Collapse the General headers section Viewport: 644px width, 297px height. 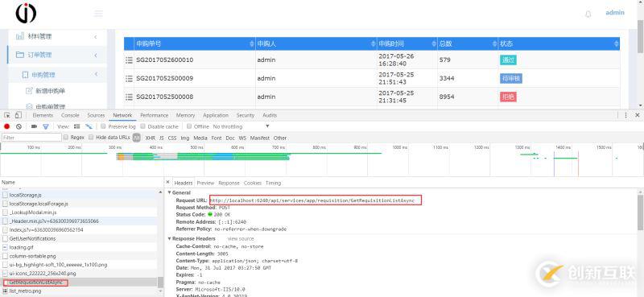(170, 192)
